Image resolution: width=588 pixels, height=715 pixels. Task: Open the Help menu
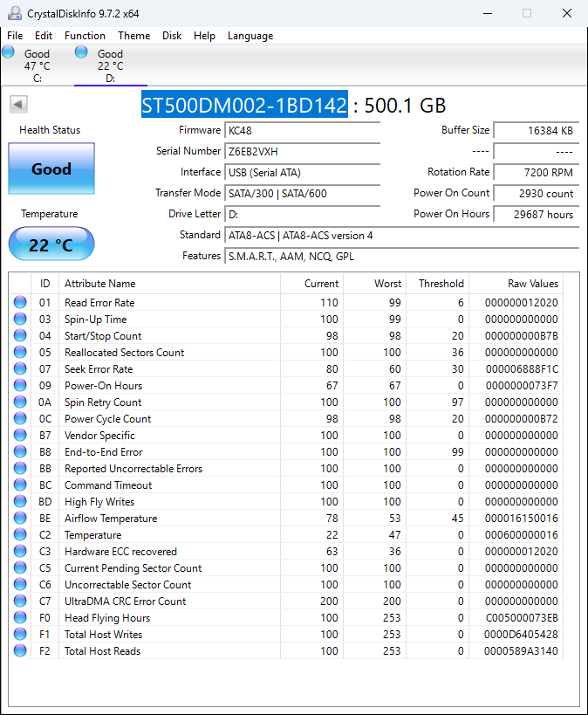(x=204, y=36)
